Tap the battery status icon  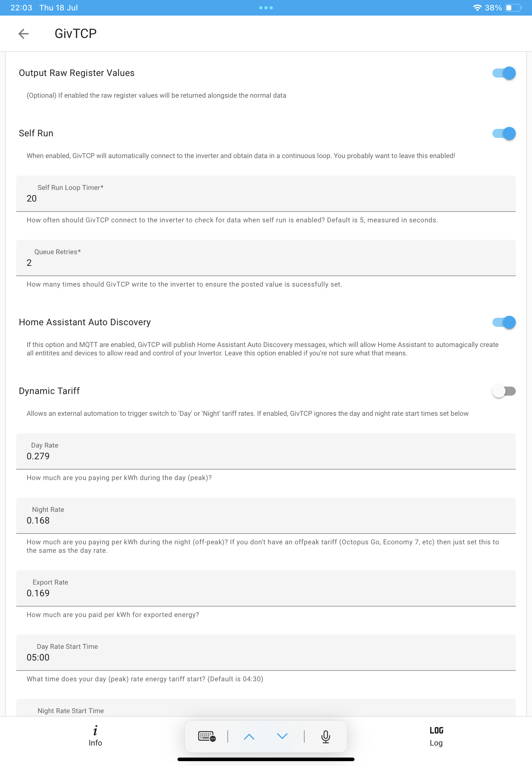coord(513,8)
